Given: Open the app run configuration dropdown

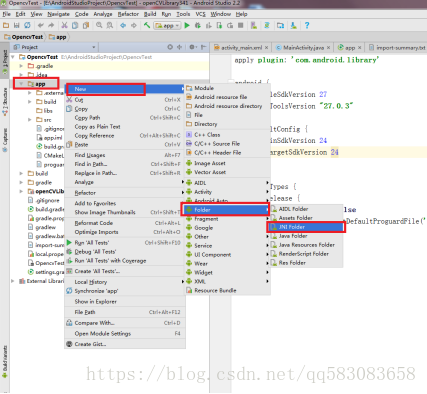Looking at the screenshot, I should coord(167,25).
